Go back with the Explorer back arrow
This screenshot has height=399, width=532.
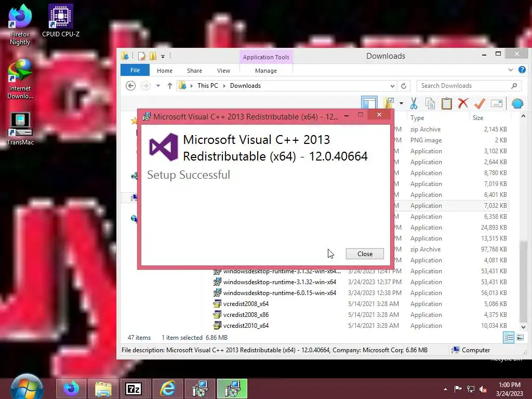130,86
